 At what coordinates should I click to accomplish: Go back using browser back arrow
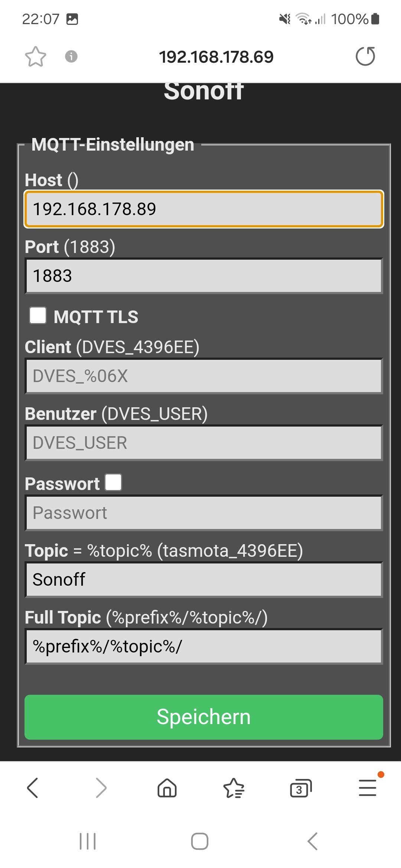pos(33,788)
